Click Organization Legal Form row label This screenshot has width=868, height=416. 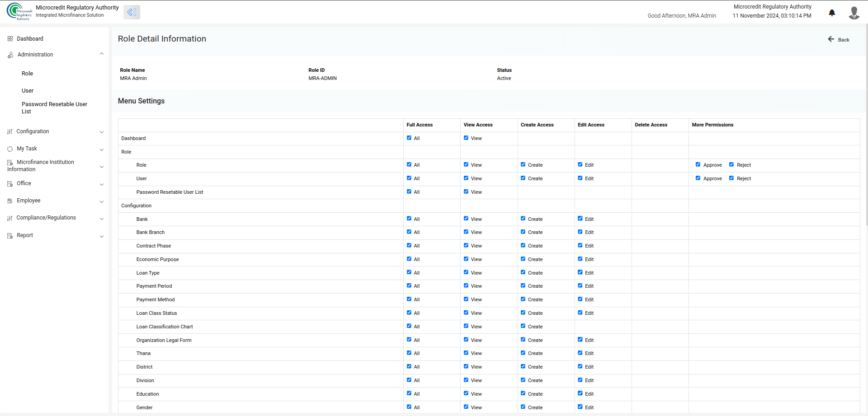click(164, 340)
